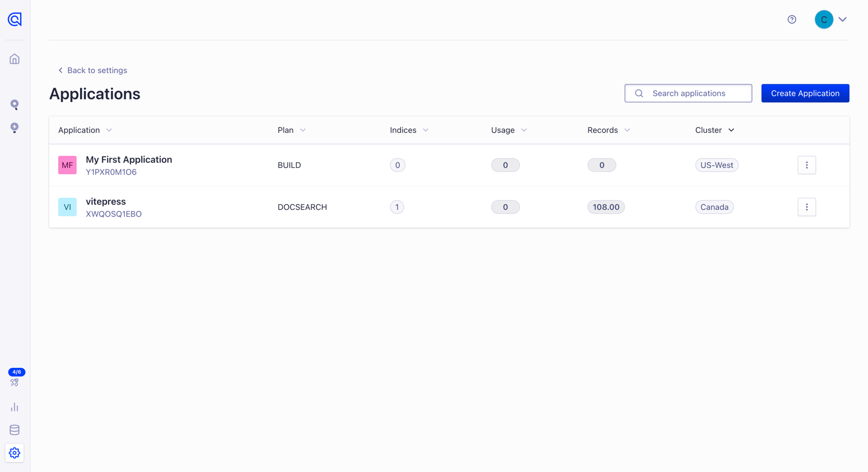Screen dimensions: 868x472
Task: Open the Home icon in sidebar
Action: [15, 59]
